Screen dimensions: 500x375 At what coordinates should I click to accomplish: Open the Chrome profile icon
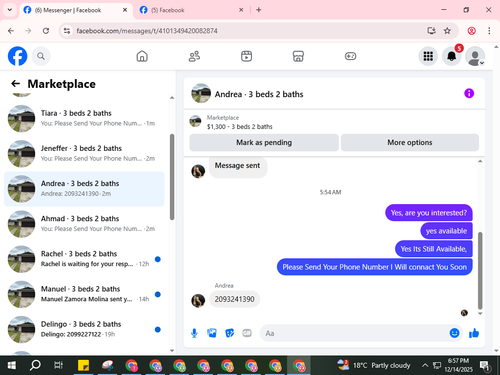tap(471, 31)
